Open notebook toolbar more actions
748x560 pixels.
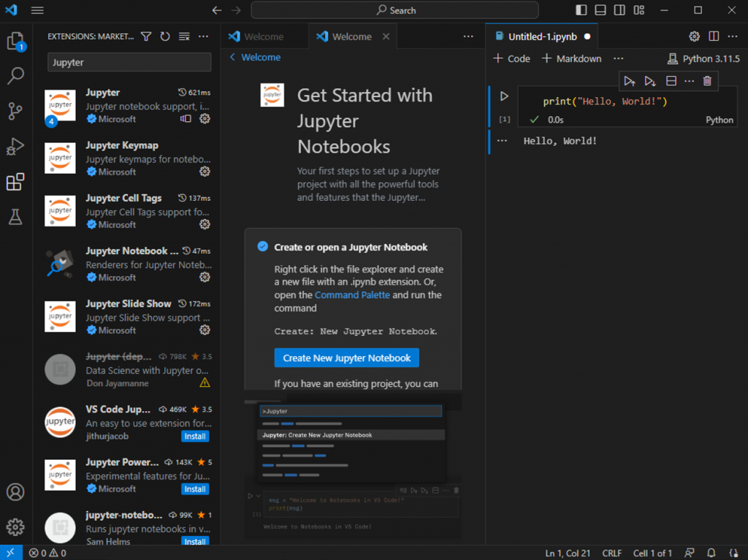coord(618,58)
